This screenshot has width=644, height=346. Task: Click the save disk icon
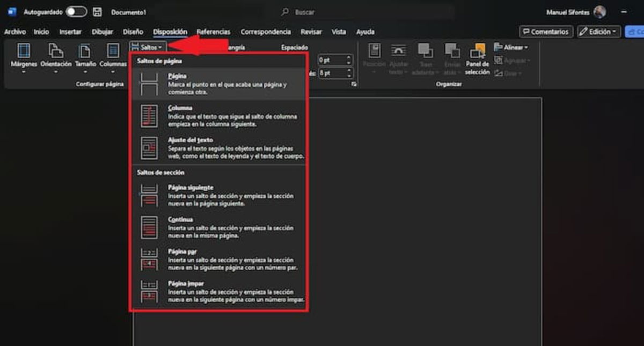tap(97, 12)
